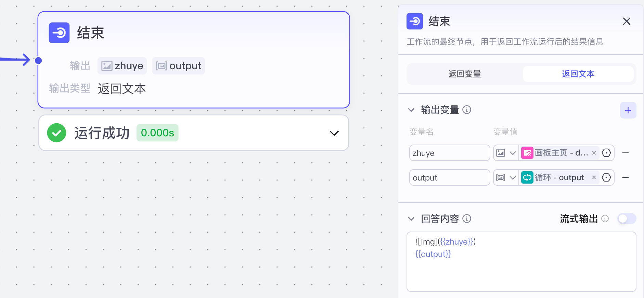Click the green success checkmark icon
The height and width of the screenshot is (298, 644).
point(56,133)
